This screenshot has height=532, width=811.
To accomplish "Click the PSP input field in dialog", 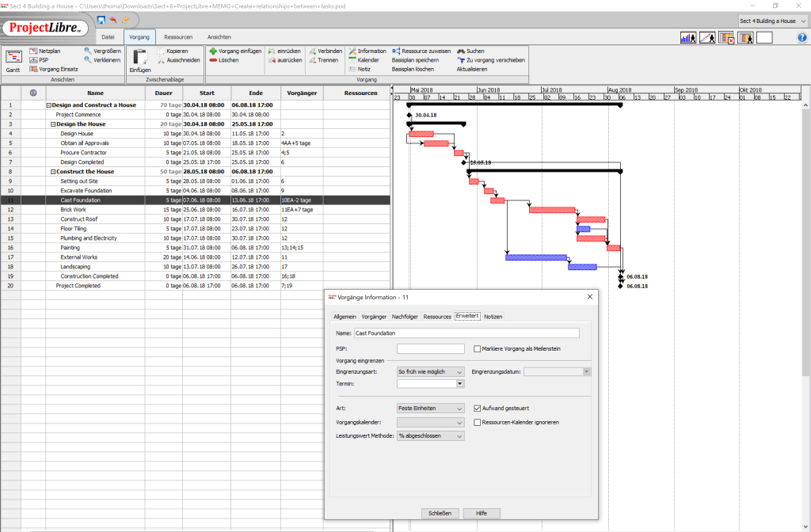I will pyautogui.click(x=430, y=348).
